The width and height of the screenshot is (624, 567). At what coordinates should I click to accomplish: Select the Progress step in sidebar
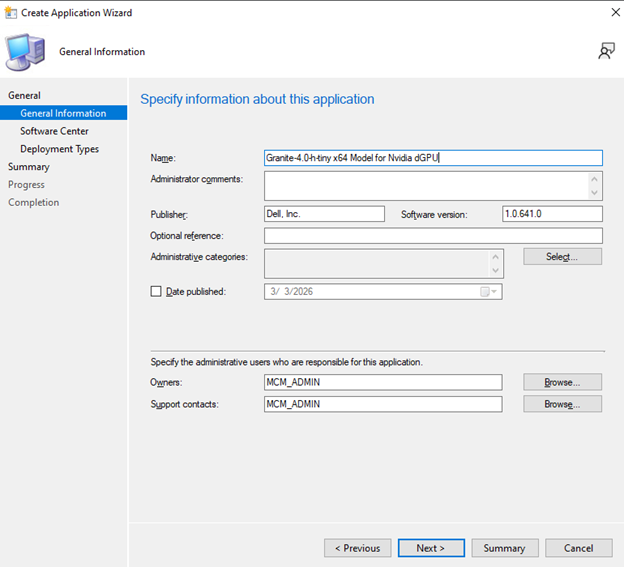26,185
